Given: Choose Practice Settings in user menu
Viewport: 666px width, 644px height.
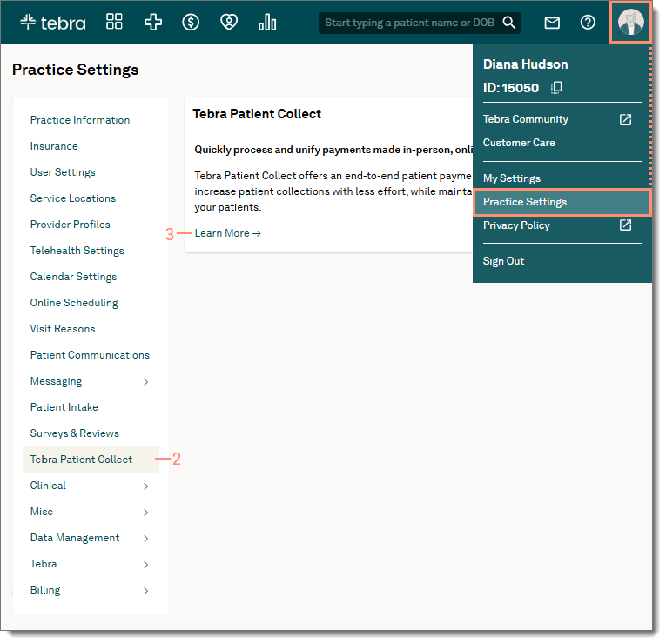Looking at the screenshot, I should click(562, 202).
